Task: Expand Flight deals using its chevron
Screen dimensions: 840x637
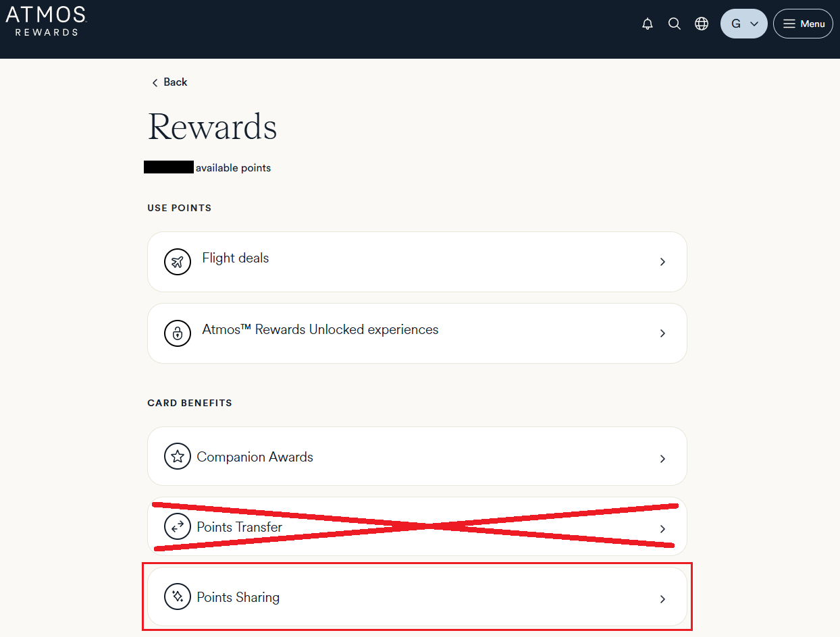Action: 662,262
